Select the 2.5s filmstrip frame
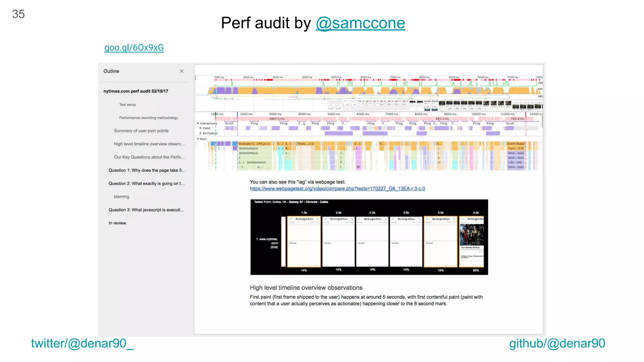 [x=372, y=241]
